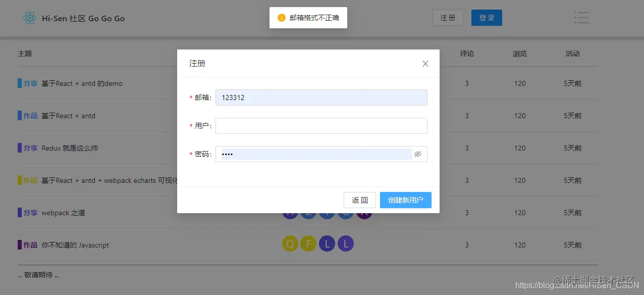The height and width of the screenshot is (295, 644).
Task: Show the hidden password via the eye toggle
Action: (418, 154)
